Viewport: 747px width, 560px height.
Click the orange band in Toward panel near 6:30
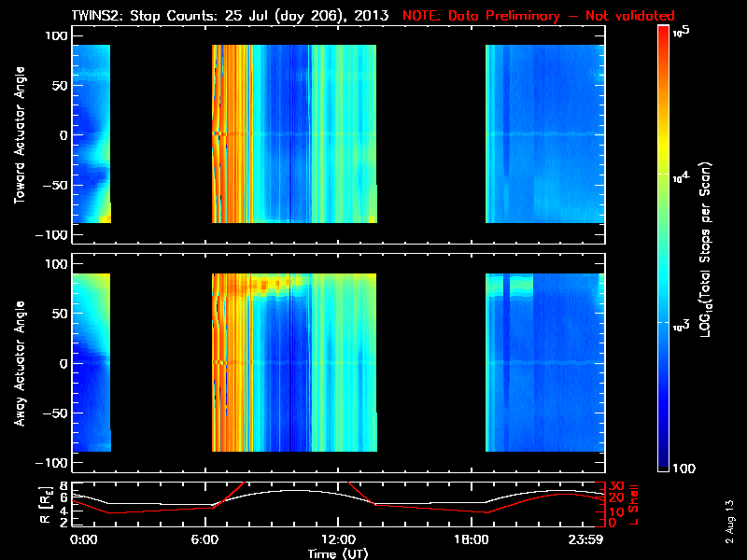pos(231,133)
